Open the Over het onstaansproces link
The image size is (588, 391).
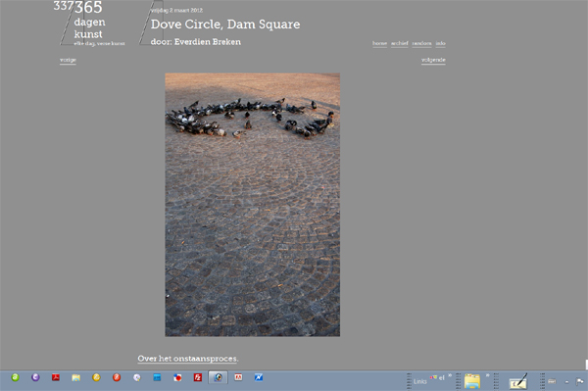pos(187,359)
